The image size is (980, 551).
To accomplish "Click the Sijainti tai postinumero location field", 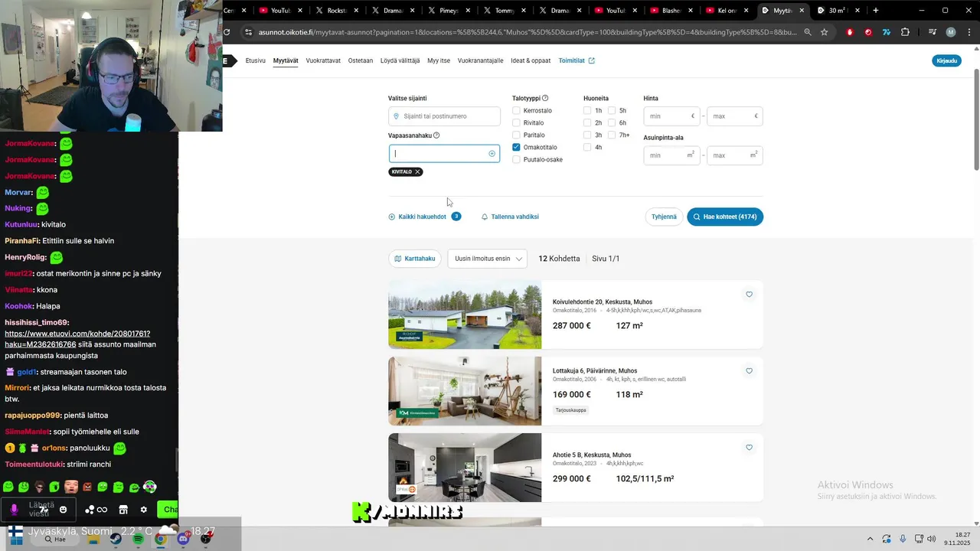I will [444, 116].
